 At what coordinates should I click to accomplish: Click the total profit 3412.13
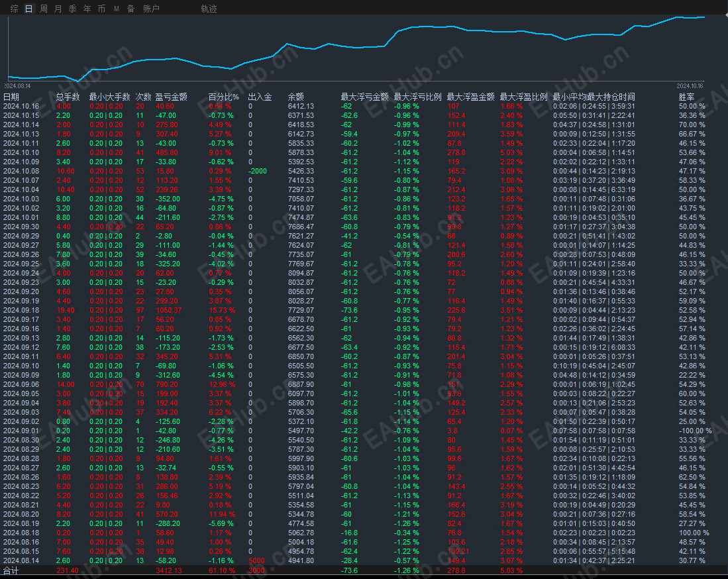(169, 570)
